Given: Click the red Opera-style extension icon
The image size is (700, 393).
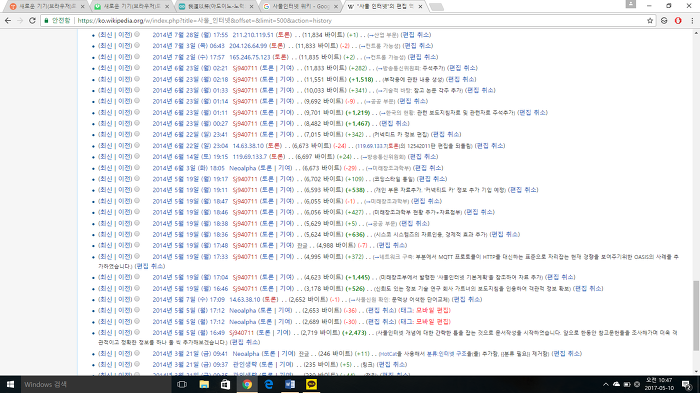Looking at the screenshot, I should (678, 21).
